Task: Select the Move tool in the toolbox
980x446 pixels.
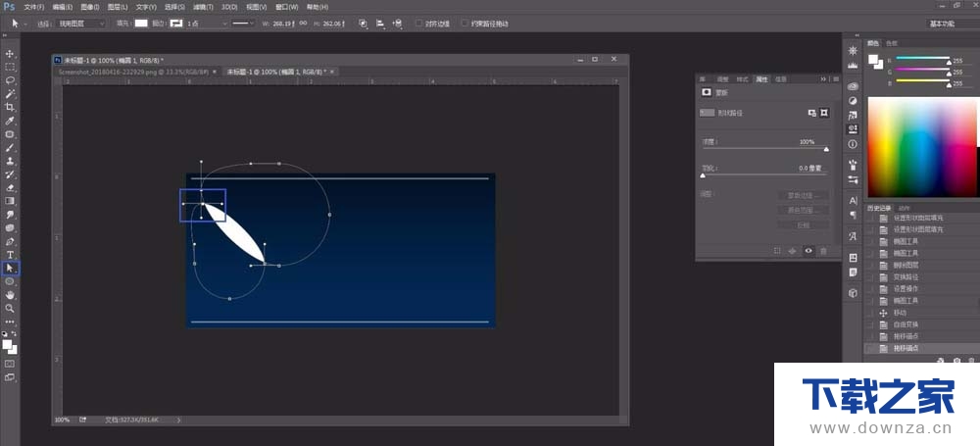Action: point(10,54)
